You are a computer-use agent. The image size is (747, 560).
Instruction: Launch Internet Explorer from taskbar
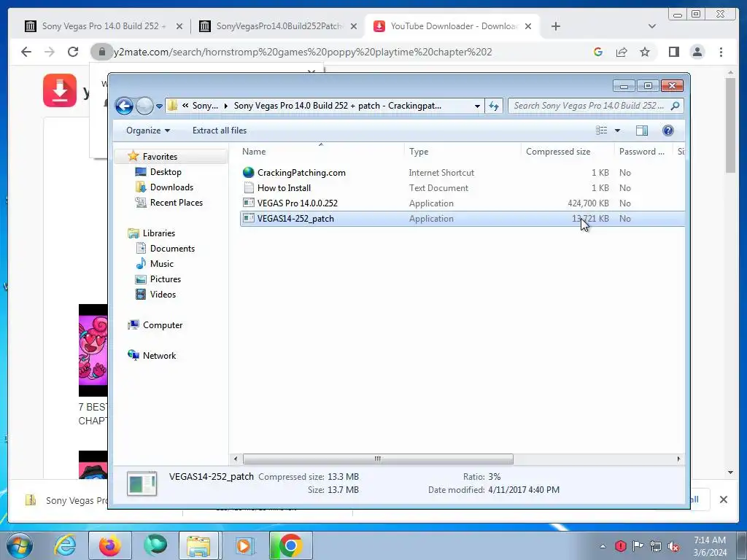click(x=64, y=545)
